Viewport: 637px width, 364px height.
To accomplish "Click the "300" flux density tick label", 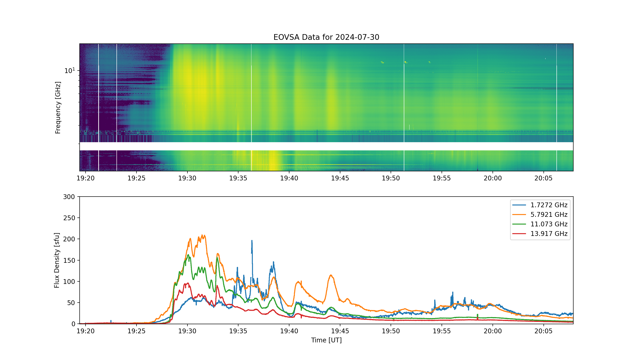I will 69,197.
